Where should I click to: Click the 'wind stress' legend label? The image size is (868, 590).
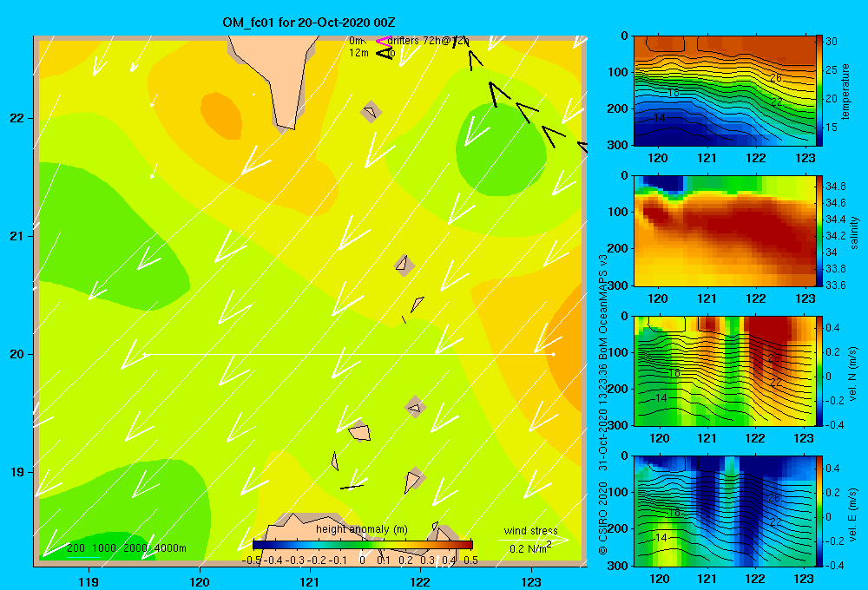(530, 530)
